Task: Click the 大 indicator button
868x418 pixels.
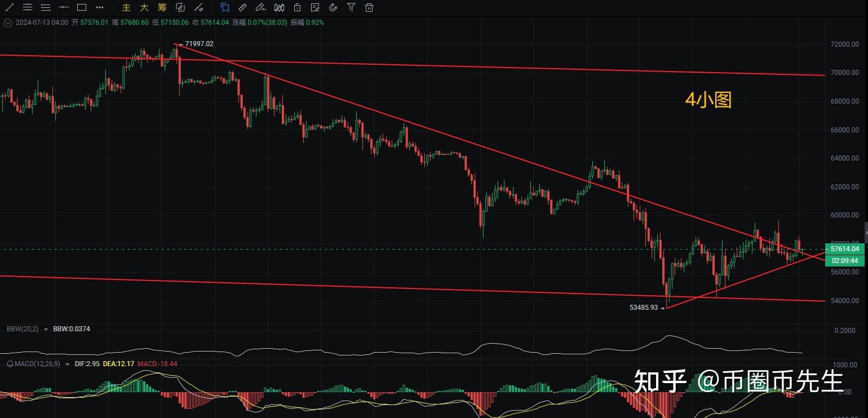Action: [x=144, y=7]
